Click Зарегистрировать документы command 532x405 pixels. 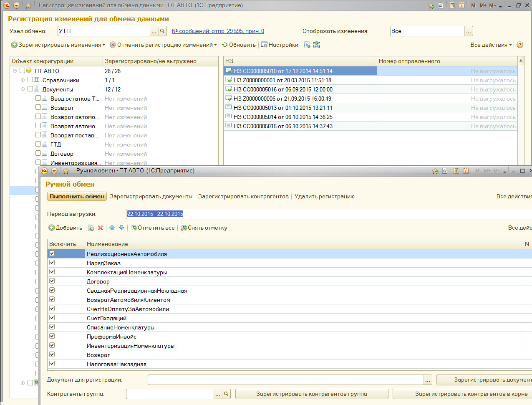(x=151, y=196)
